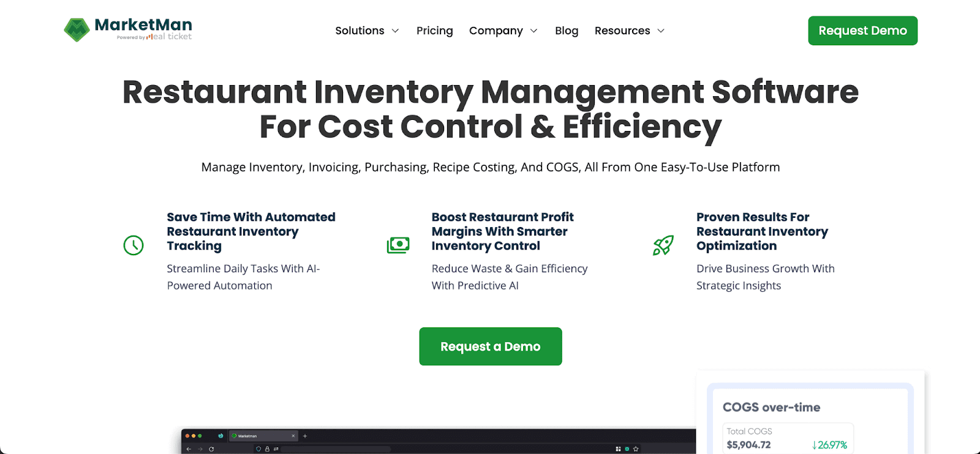Viewport: 980px width, 454px height.
Task: Click the bookmark star in the mockup browser
Action: pos(636,449)
